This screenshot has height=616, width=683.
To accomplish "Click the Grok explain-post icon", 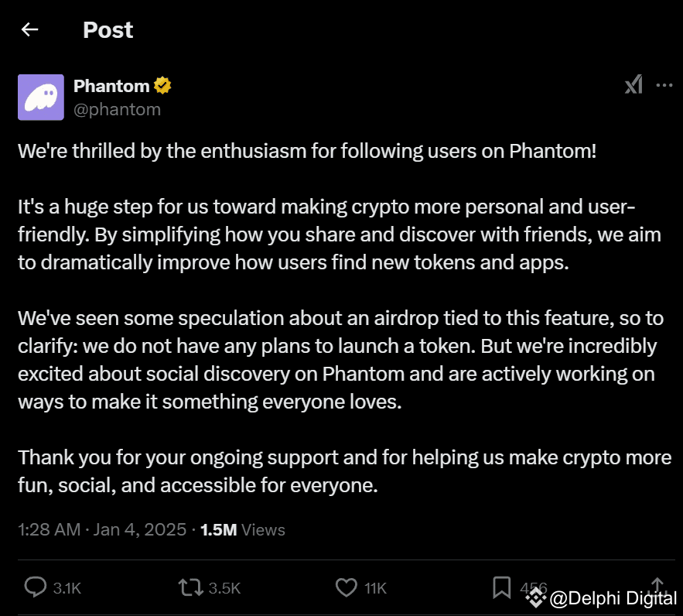I will (633, 85).
